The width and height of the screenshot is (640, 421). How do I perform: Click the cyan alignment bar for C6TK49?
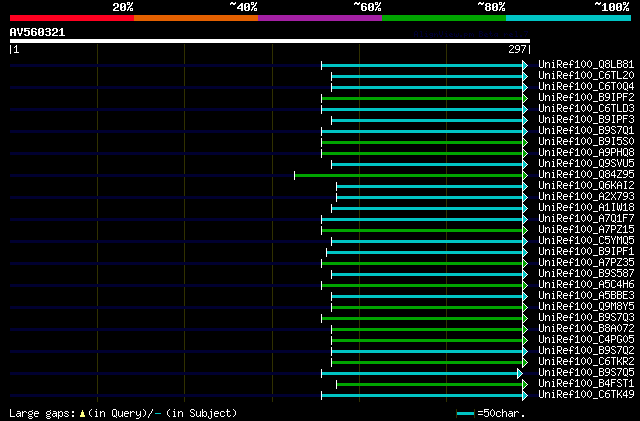pyautogui.click(x=422, y=396)
